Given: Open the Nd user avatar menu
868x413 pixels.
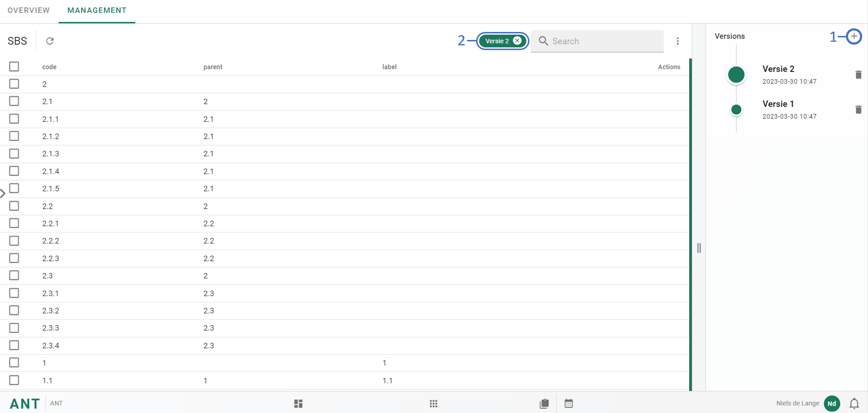Looking at the screenshot, I should point(832,404).
